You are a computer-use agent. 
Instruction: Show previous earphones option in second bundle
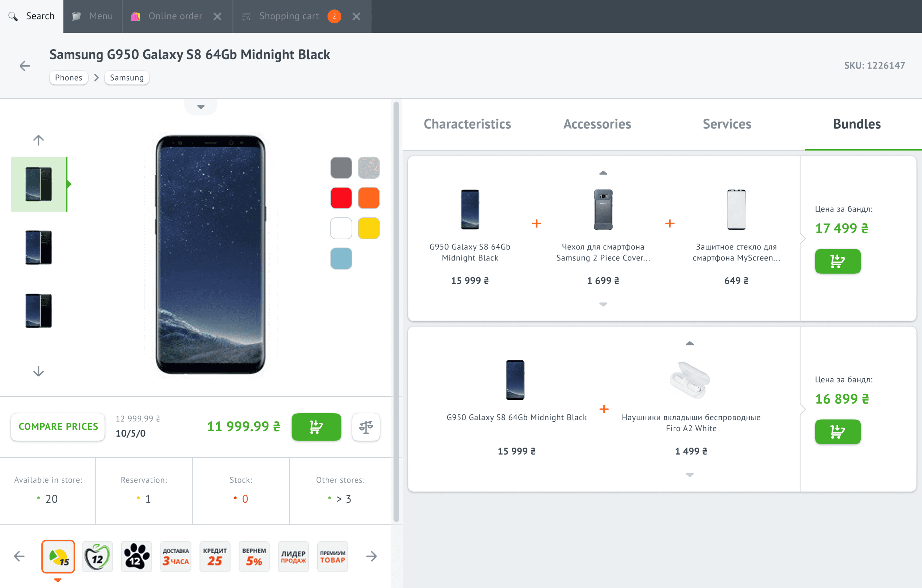[690, 343]
